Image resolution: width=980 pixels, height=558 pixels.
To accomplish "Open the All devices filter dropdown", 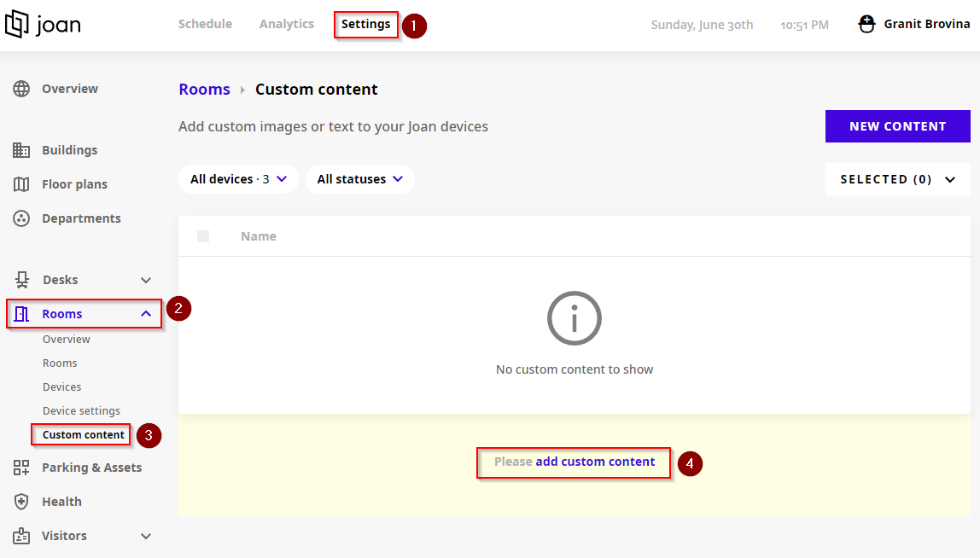I will coord(238,179).
